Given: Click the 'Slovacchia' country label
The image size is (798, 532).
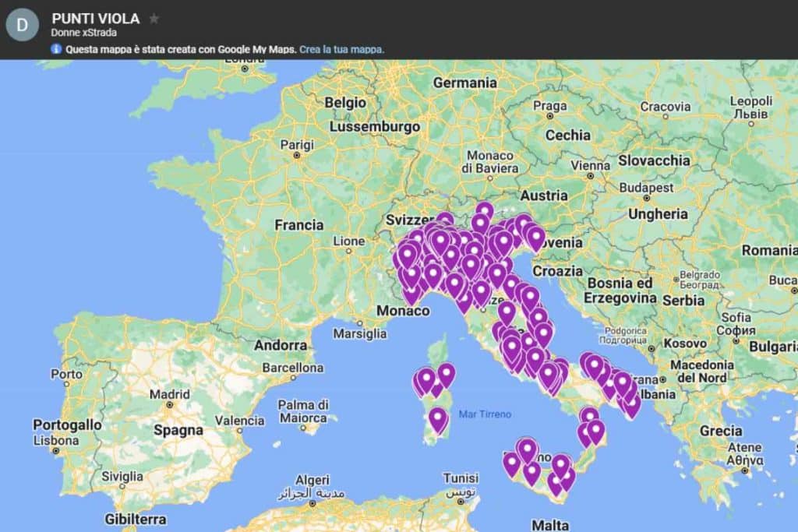Looking at the screenshot, I should (x=654, y=160).
